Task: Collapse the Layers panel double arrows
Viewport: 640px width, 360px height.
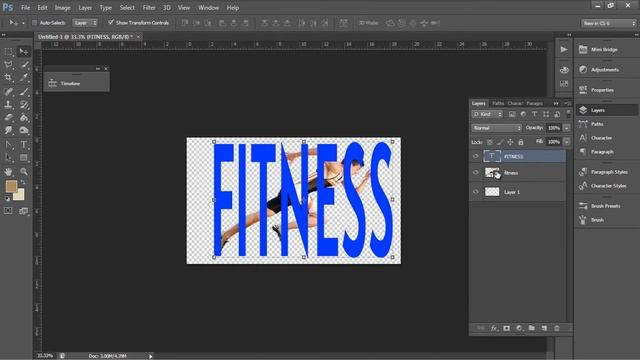Action: pos(556,103)
